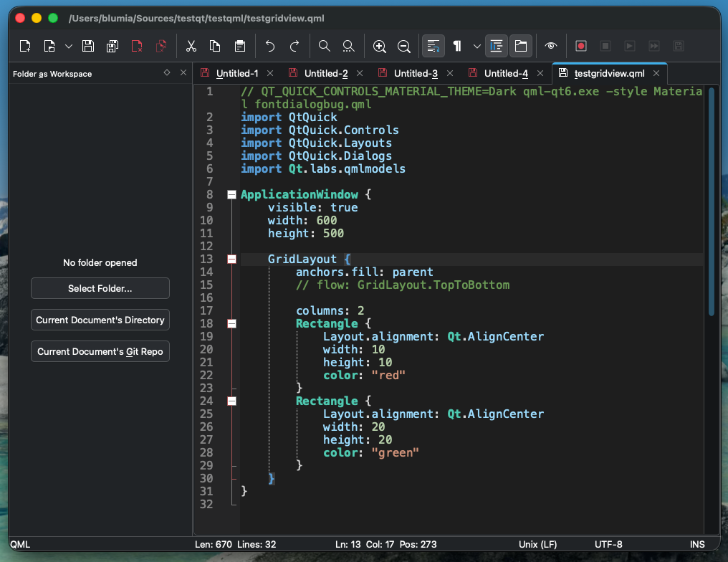Open Current Document's Directory
Viewport: 728px width, 562px height.
click(100, 320)
